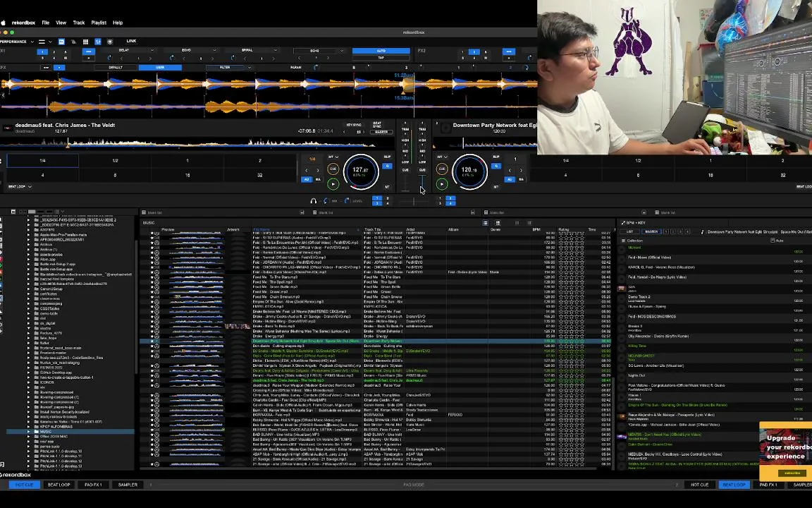The width and height of the screenshot is (812, 508).
Task: Expand the Apple-Mac-Pro-Parallax-main folder
Action: tap(29, 235)
